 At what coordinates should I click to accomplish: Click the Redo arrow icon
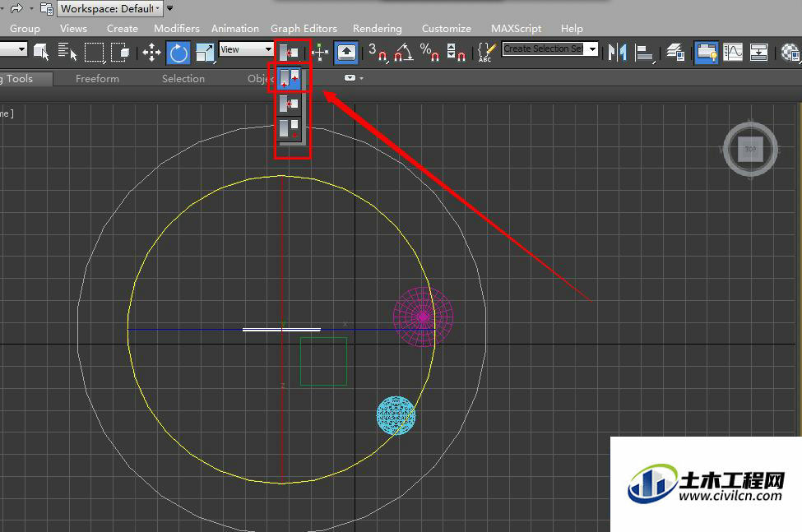click(x=16, y=8)
